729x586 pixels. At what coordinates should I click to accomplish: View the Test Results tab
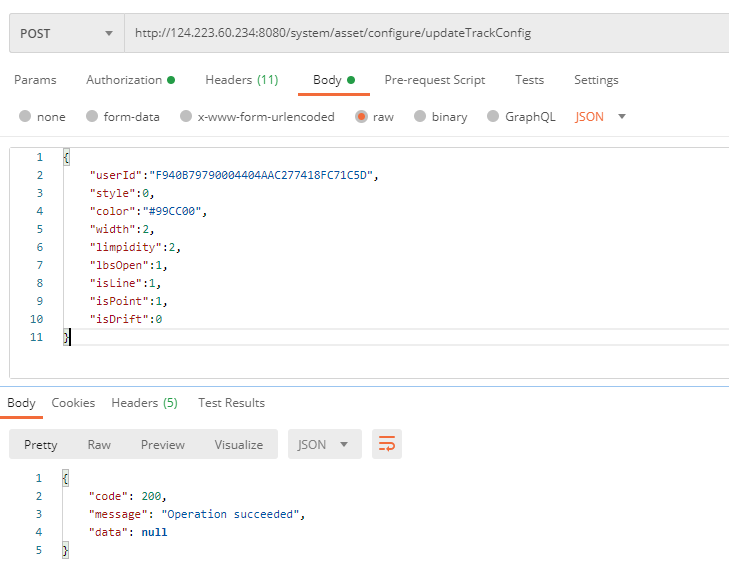click(x=231, y=403)
